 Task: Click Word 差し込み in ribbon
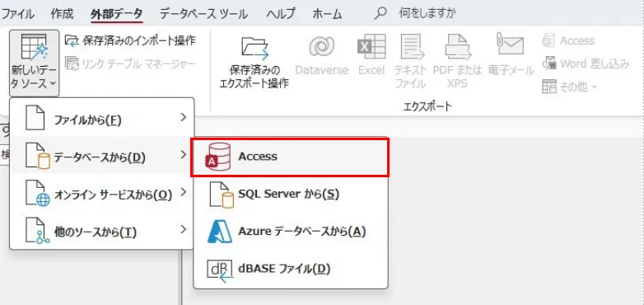tap(586, 63)
